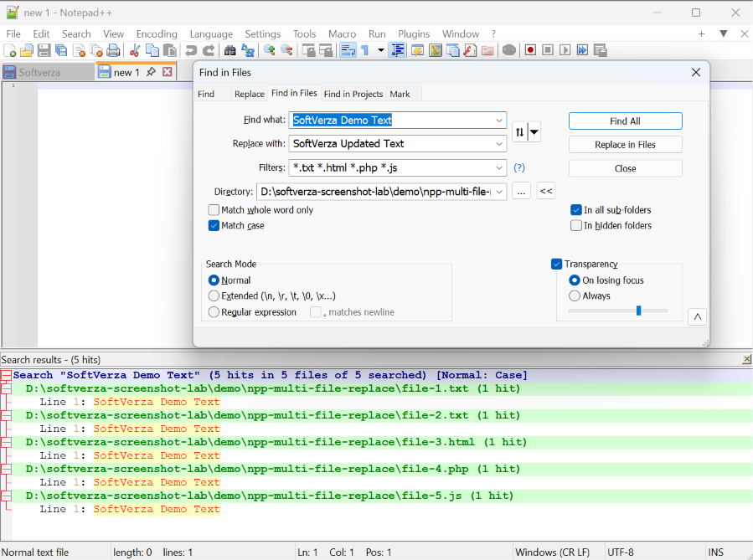The height and width of the screenshot is (560, 753).
Task: Open the Search menu
Action: pos(76,34)
